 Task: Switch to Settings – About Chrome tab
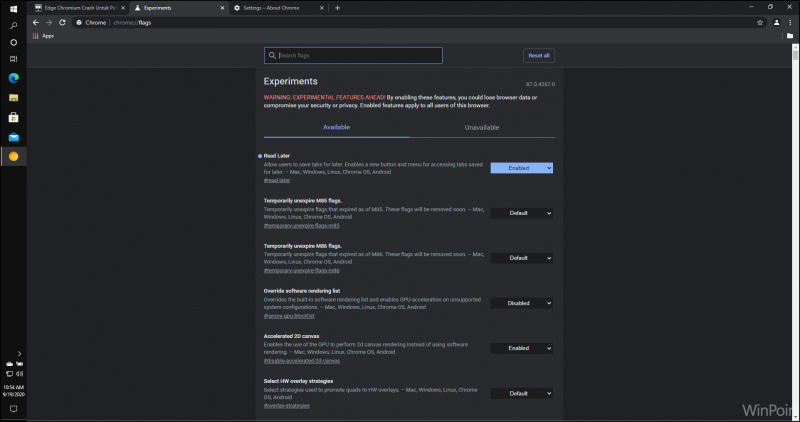278,8
